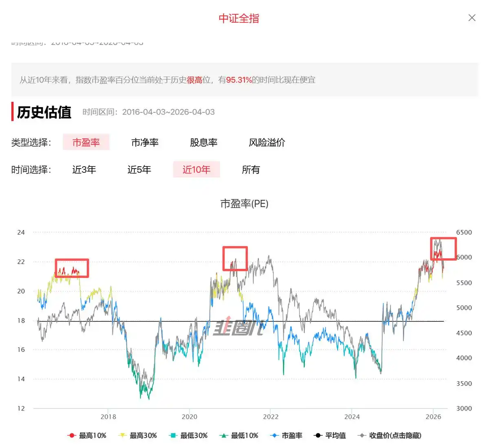This screenshot has height=448, width=489.
Task: Click the 中证全指 title text
Action: coord(239,18)
